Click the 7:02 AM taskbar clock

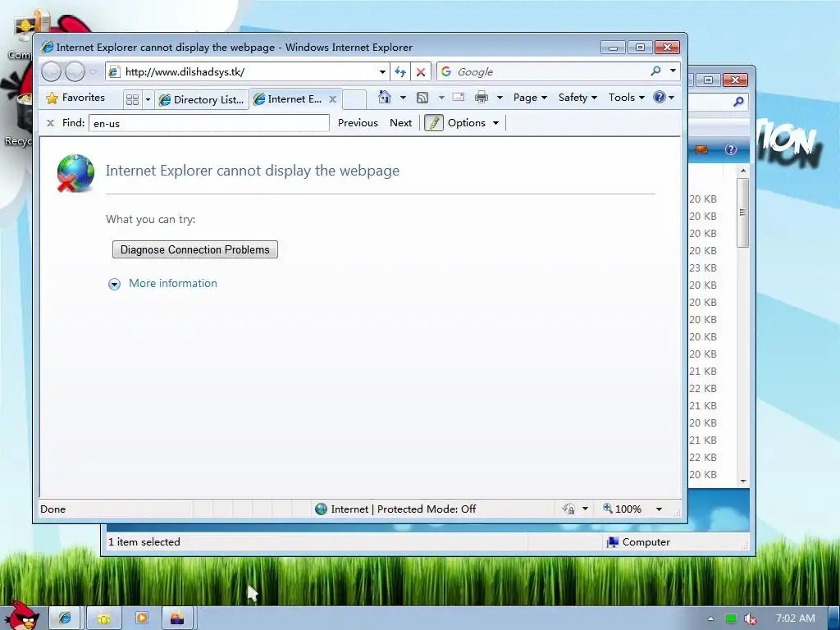tap(796, 619)
